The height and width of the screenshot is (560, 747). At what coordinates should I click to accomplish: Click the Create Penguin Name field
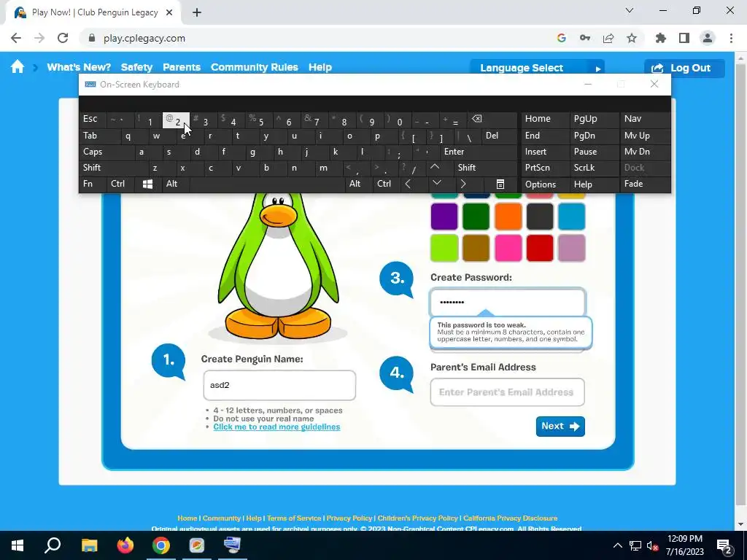[279, 385]
